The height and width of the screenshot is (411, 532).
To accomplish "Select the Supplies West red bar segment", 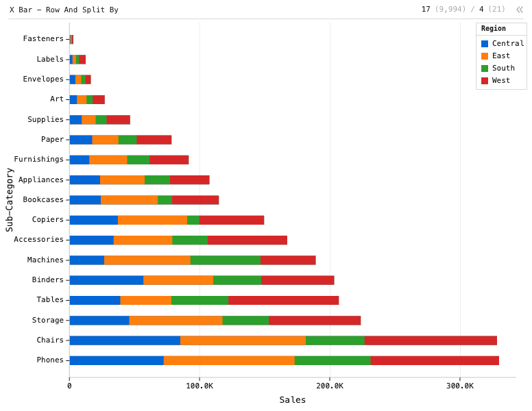I will coord(118,120).
